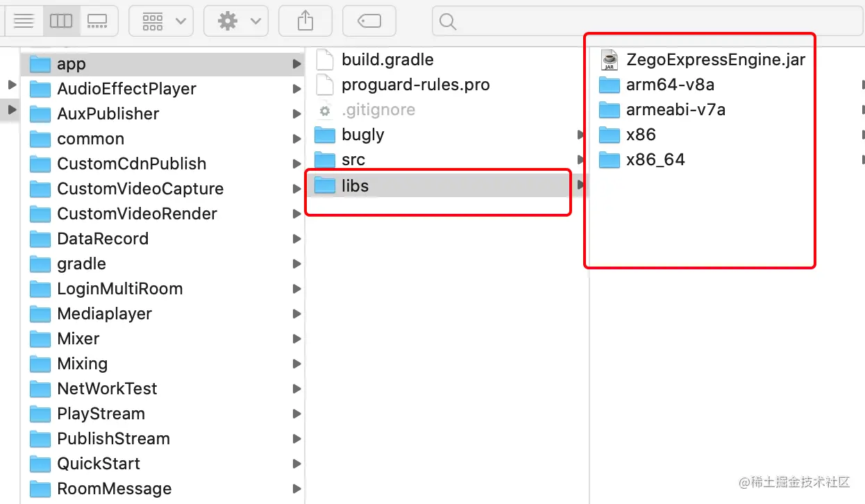Select the CustomVideoCapture folder
865x504 pixels.
point(163,189)
